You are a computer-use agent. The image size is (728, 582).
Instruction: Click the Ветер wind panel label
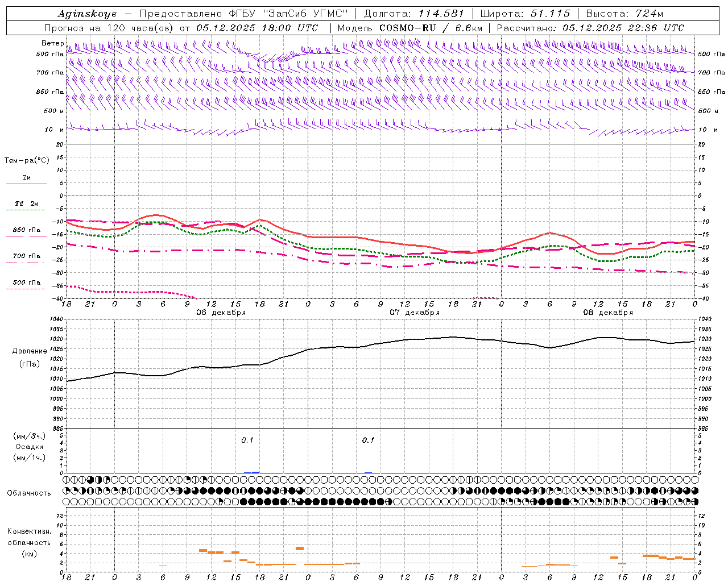53,43
